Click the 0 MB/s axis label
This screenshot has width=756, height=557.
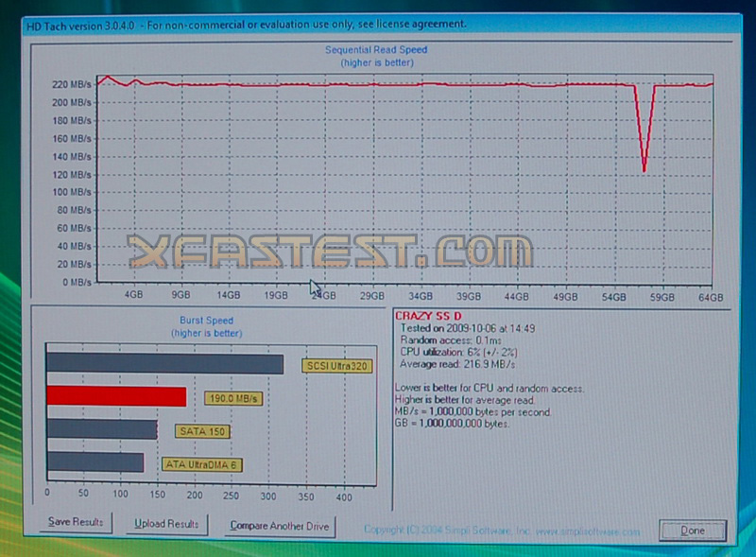(77, 283)
